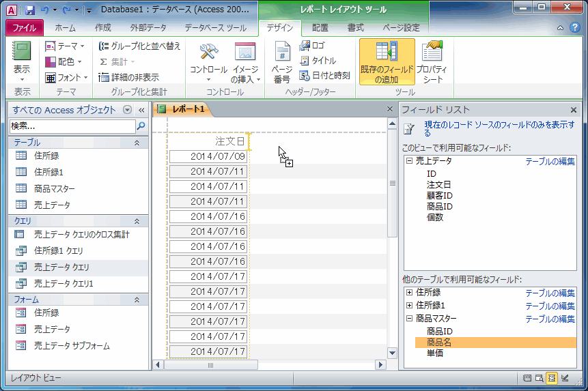Select the 商品マスター table
Image resolution: width=588 pixels, height=391 pixels.
pyautogui.click(x=78, y=188)
